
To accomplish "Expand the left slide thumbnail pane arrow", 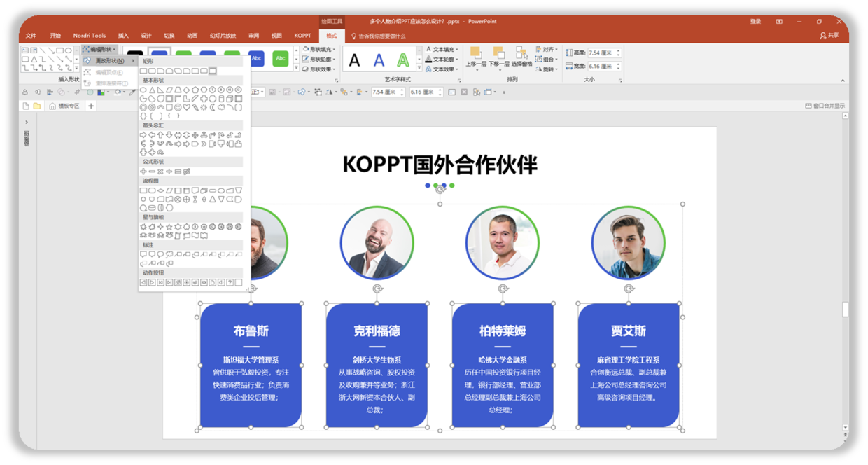I will point(27,123).
